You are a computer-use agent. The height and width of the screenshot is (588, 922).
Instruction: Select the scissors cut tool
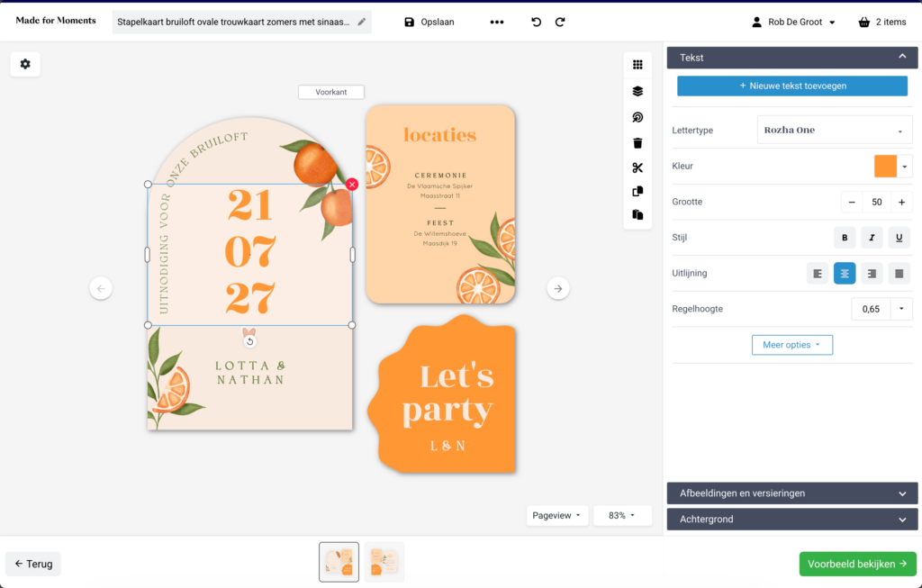(637, 167)
